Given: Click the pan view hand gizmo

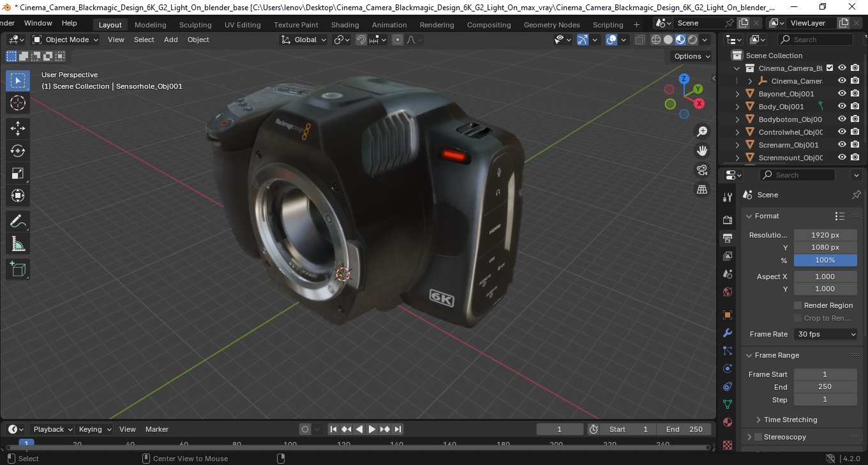Looking at the screenshot, I should click(702, 151).
